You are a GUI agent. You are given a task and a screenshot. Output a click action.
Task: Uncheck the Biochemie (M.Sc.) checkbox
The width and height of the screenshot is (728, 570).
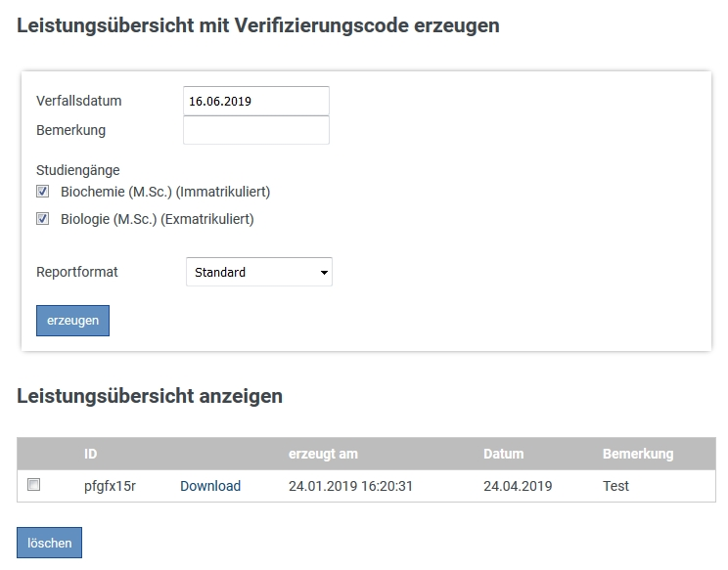(x=42, y=192)
